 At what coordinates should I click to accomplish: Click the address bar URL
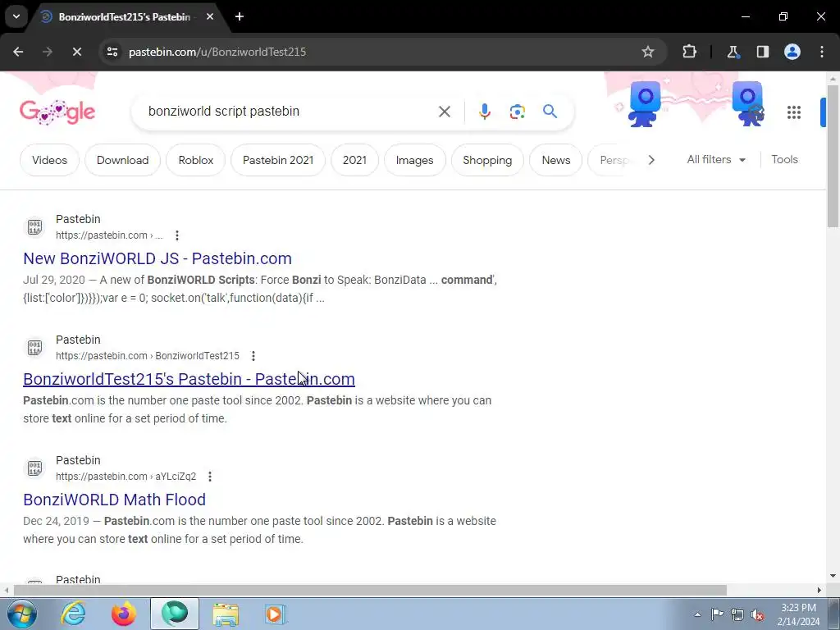(217, 52)
